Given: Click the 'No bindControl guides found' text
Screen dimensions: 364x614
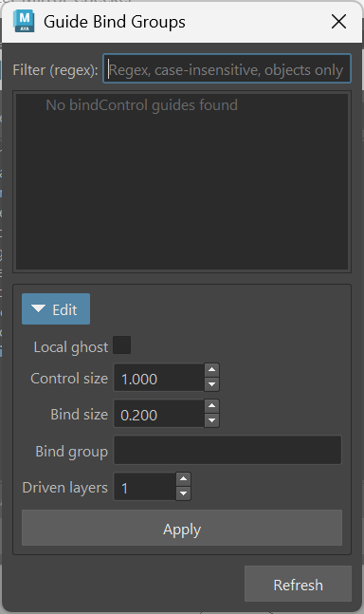Looking at the screenshot, I should tap(141, 105).
